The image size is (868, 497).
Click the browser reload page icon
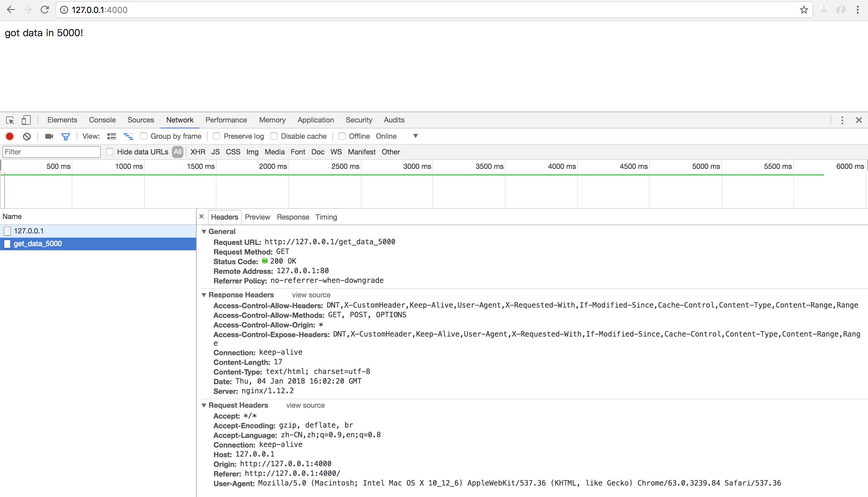45,10
